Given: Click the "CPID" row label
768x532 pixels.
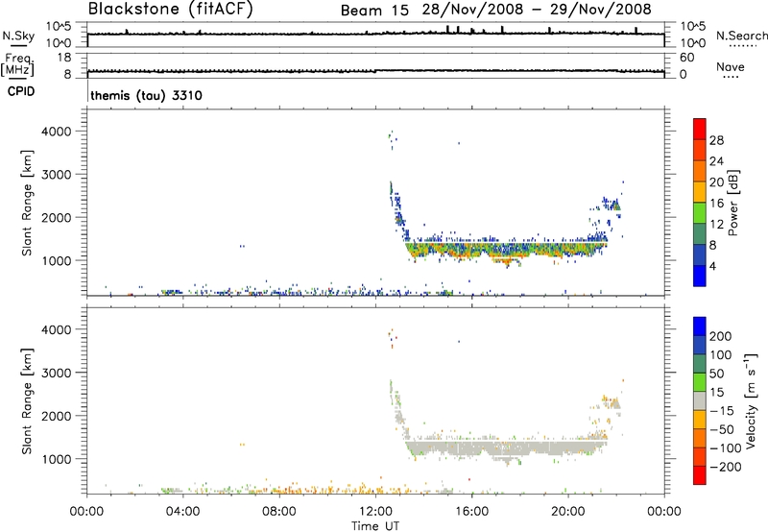Looking at the screenshot, I should [21, 91].
